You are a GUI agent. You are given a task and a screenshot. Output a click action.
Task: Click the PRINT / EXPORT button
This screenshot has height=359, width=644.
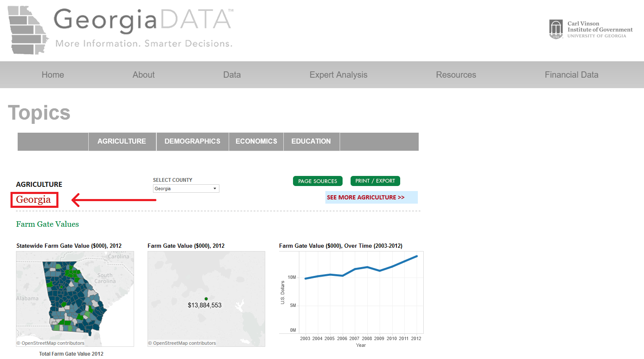(x=375, y=181)
